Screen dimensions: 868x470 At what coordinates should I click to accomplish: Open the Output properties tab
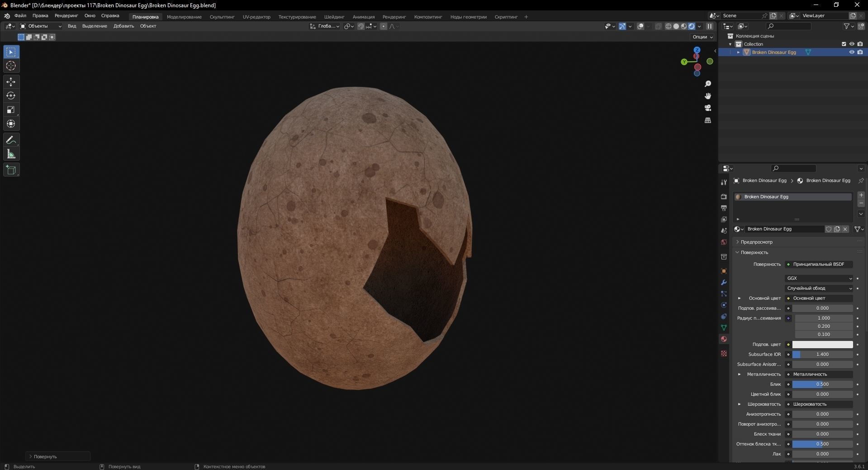724,208
